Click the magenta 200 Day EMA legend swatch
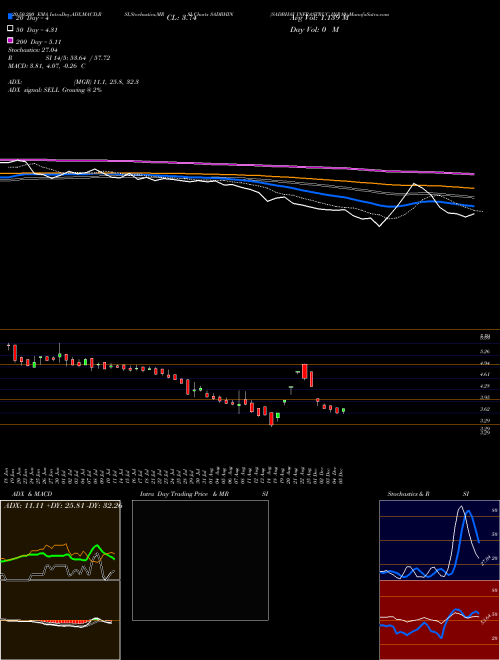The height and width of the screenshot is (660, 500). click(x=10, y=40)
